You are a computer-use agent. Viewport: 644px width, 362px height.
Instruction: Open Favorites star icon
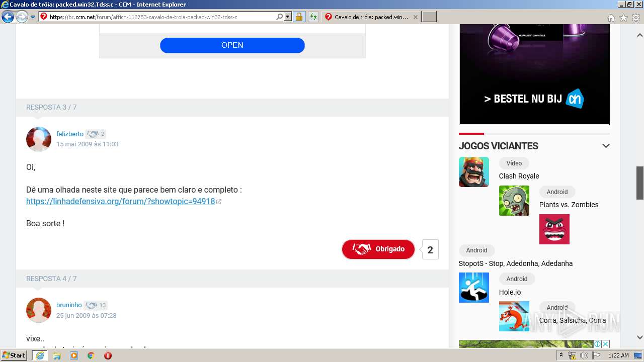[x=624, y=18]
